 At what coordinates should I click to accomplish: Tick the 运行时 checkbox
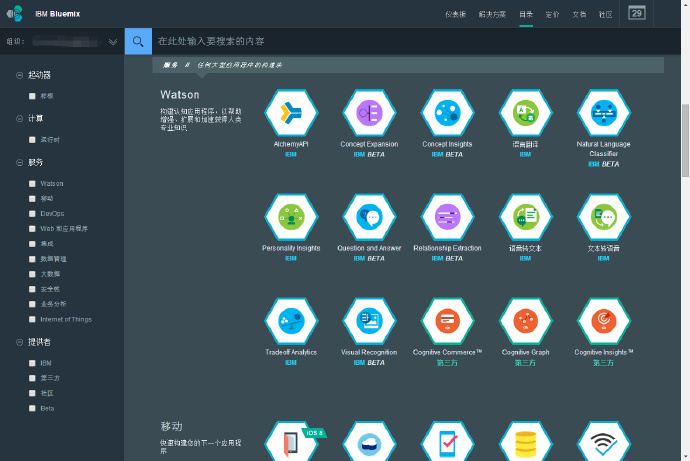click(32, 139)
